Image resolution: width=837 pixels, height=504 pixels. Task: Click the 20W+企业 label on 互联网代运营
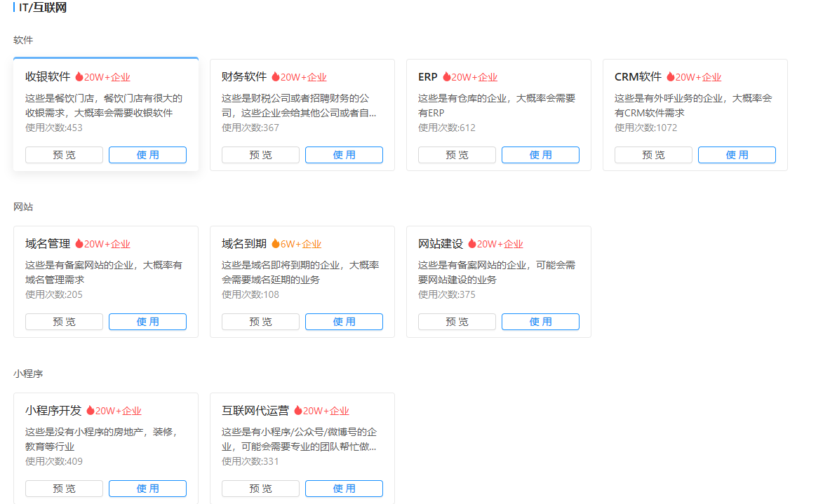coord(326,411)
